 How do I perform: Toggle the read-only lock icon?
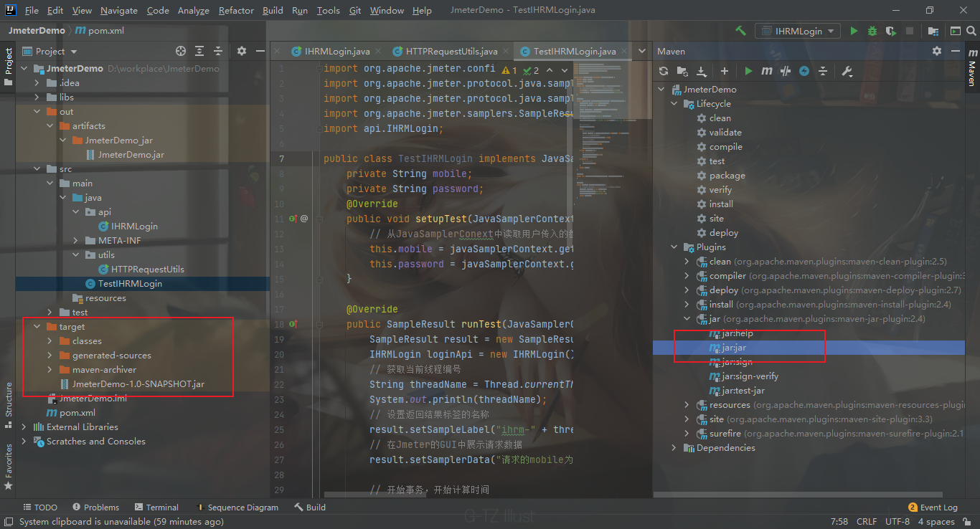pyautogui.click(x=967, y=522)
